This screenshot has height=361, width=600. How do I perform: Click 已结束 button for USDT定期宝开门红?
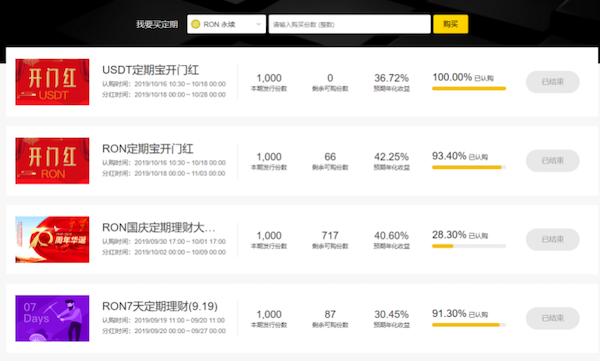553,82
